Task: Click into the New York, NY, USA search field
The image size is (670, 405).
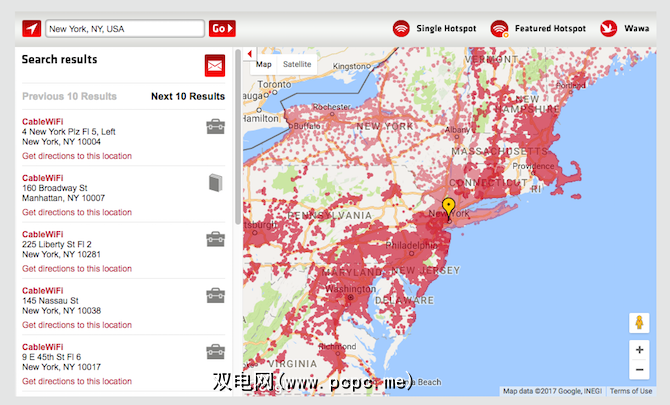Action: [125, 29]
